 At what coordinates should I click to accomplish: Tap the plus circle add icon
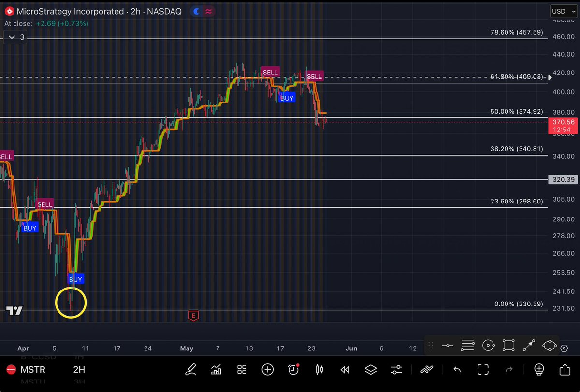[x=267, y=370]
